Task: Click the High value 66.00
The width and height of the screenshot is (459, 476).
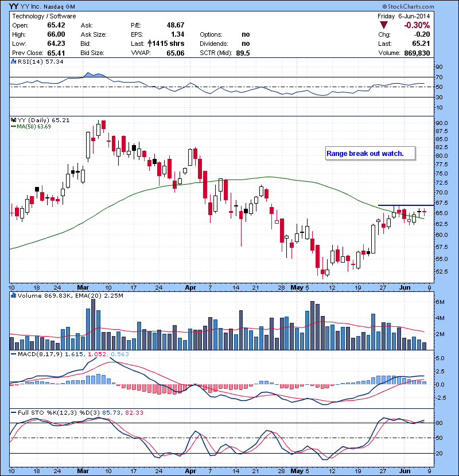Action: click(x=56, y=34)
